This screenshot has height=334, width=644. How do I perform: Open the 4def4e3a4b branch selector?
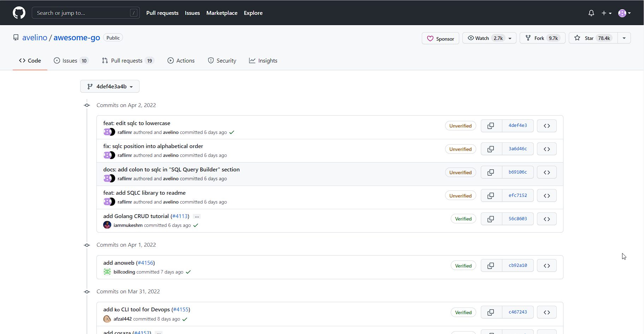pyautogui.click(x=110, y=86)
